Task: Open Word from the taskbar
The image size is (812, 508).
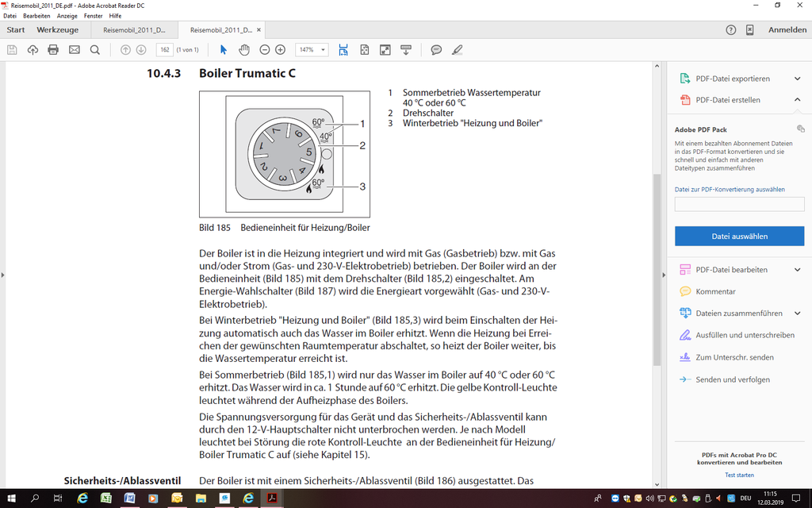Action: click(129, 498)
